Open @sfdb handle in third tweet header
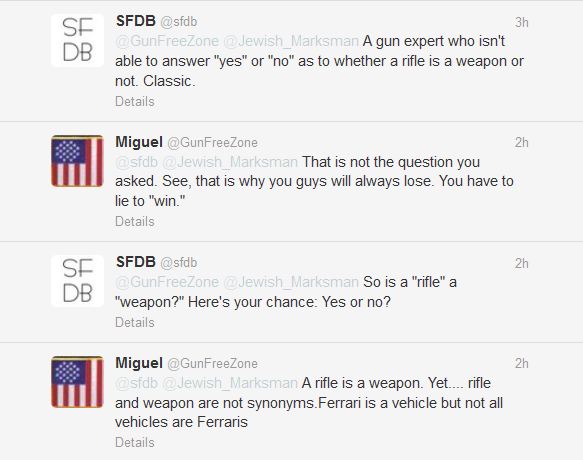 (178, 263)
